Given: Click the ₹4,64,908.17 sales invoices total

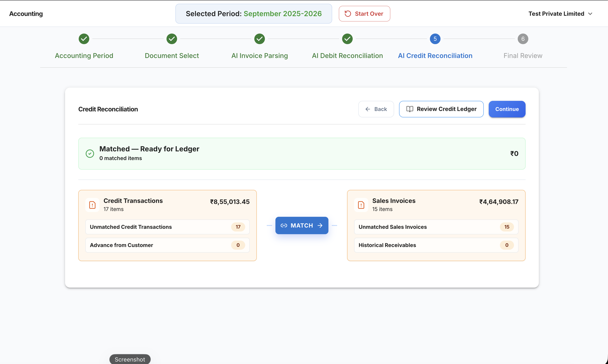Looking at the screenshot, I should point(499,202).
